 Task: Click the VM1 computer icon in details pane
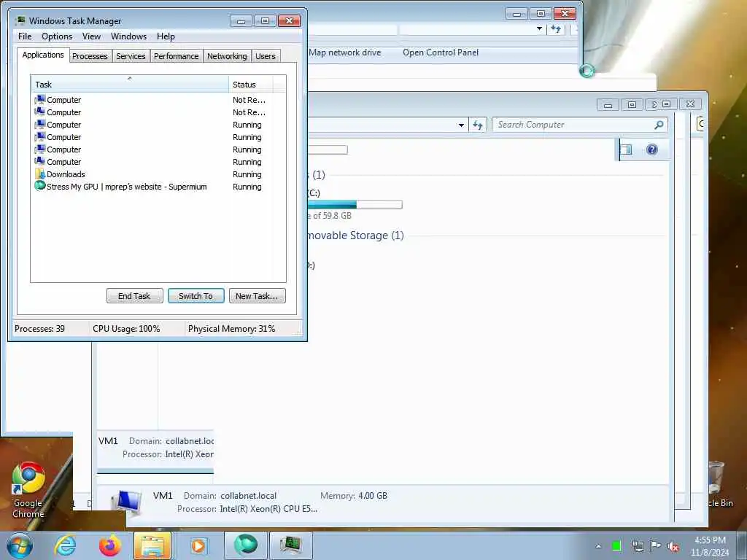point(127,503)
